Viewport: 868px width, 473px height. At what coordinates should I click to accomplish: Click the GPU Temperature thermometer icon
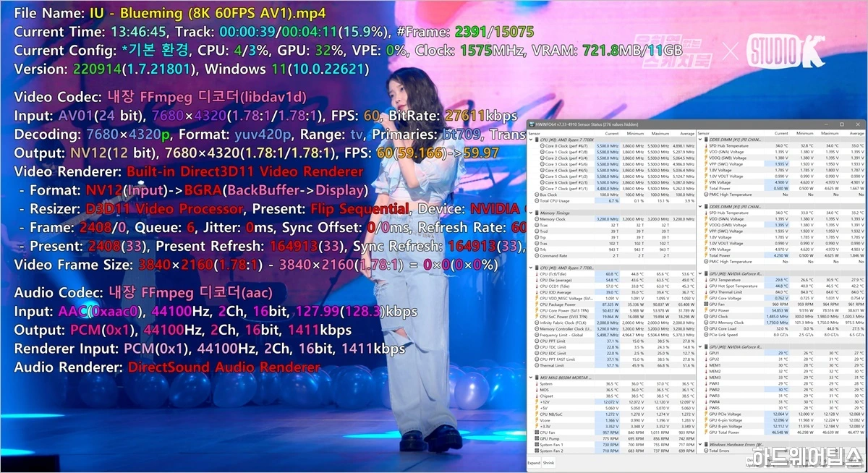click(x=705, y=280)
